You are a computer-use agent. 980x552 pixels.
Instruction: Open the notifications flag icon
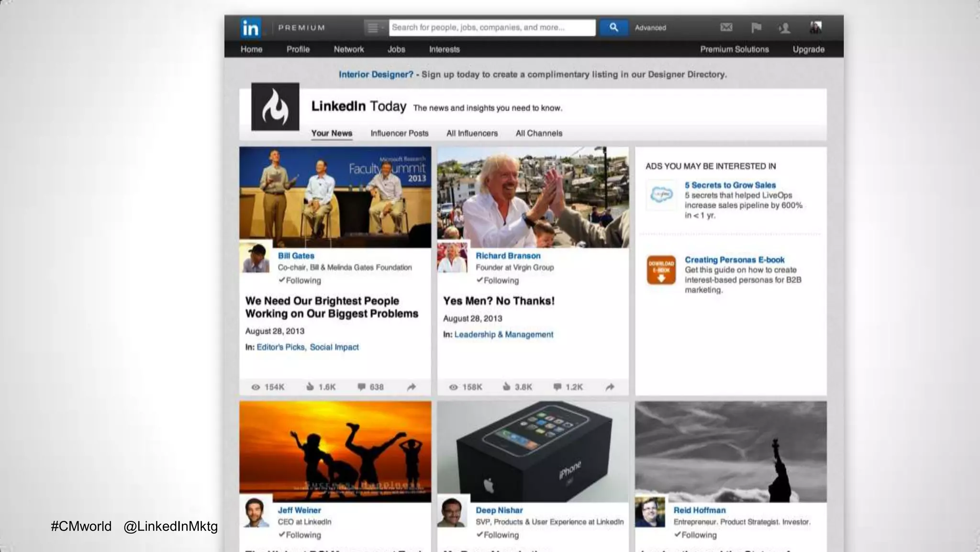(x=756, y=28)
